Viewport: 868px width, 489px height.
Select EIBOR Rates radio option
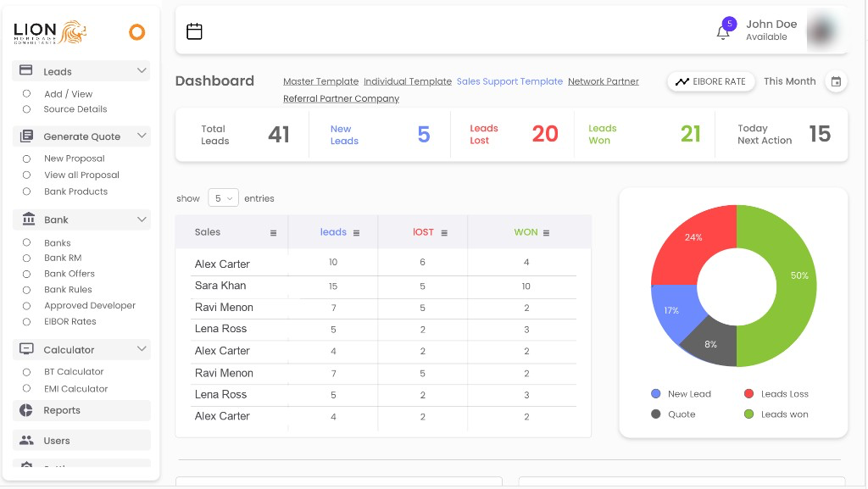click(x=26, y=321)
